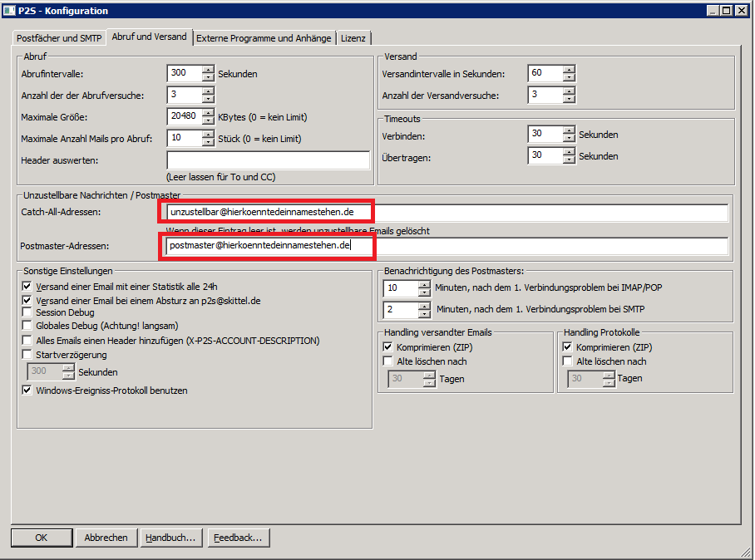Screen dimensions: 755x560
Task: Decrease Anzahl der Abrufversuche spinner value
Action: (208, 100)
